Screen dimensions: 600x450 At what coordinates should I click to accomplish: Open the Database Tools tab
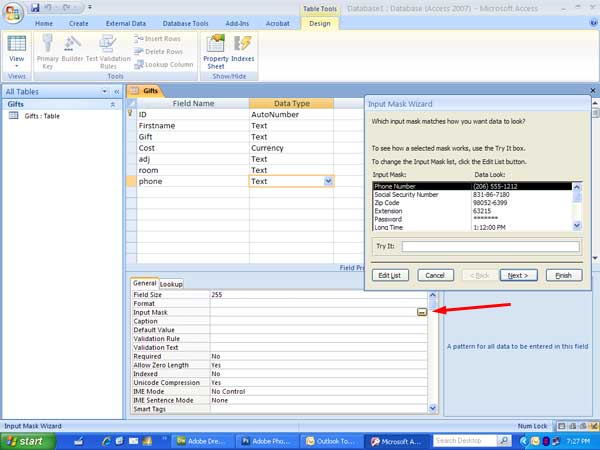(x=186, y=24)
